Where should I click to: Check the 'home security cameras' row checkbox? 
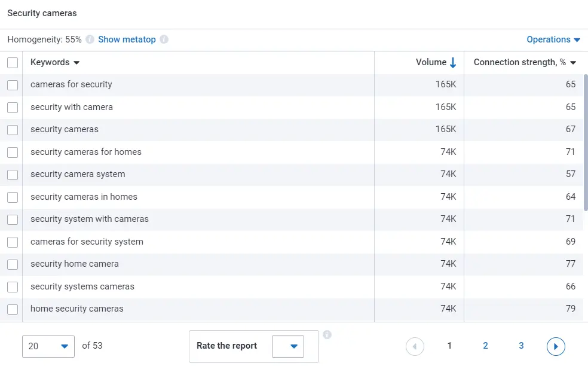pyautogui.click(x=13, y=309)
